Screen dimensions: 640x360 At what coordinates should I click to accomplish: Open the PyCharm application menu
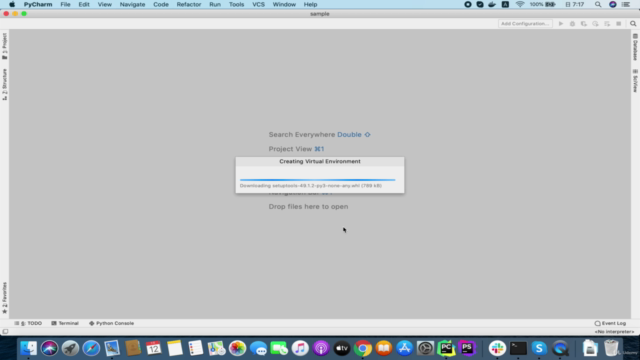coord(38,4)
